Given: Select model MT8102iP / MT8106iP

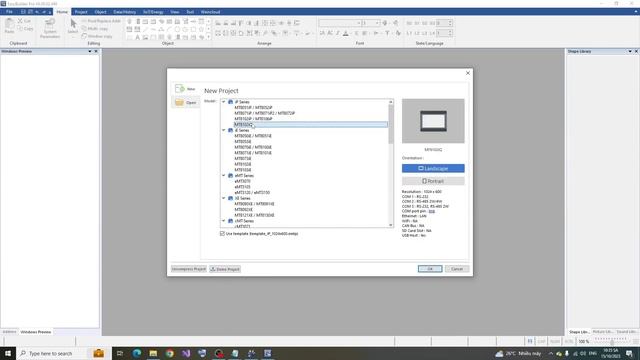Looking at the screenshot, I should [x=253, y=119].
